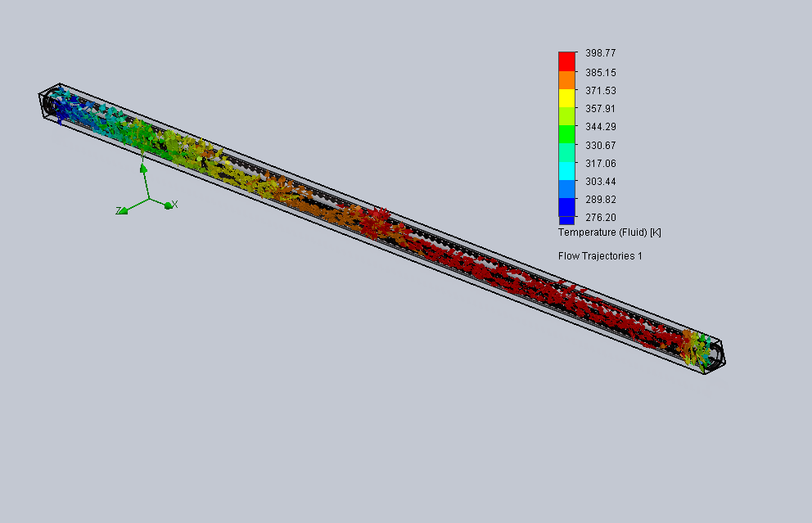812x523 pixels.
Task: Select the 330.67 legend value
Action: pyautogui.click(x=601, y=146)
